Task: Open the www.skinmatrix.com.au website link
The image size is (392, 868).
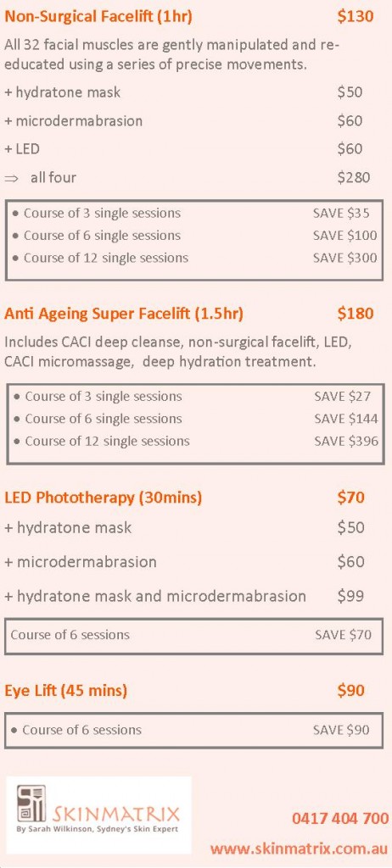Action: point(300,848)
